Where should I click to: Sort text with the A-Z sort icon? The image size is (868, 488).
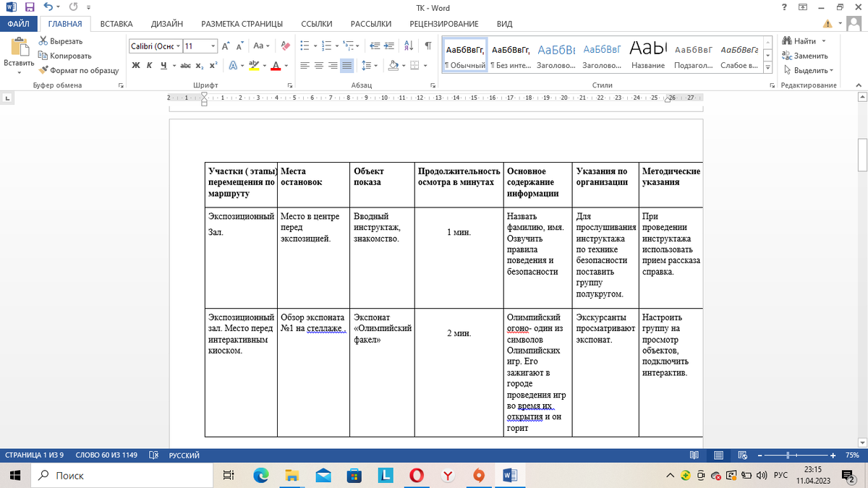point(409,46)
